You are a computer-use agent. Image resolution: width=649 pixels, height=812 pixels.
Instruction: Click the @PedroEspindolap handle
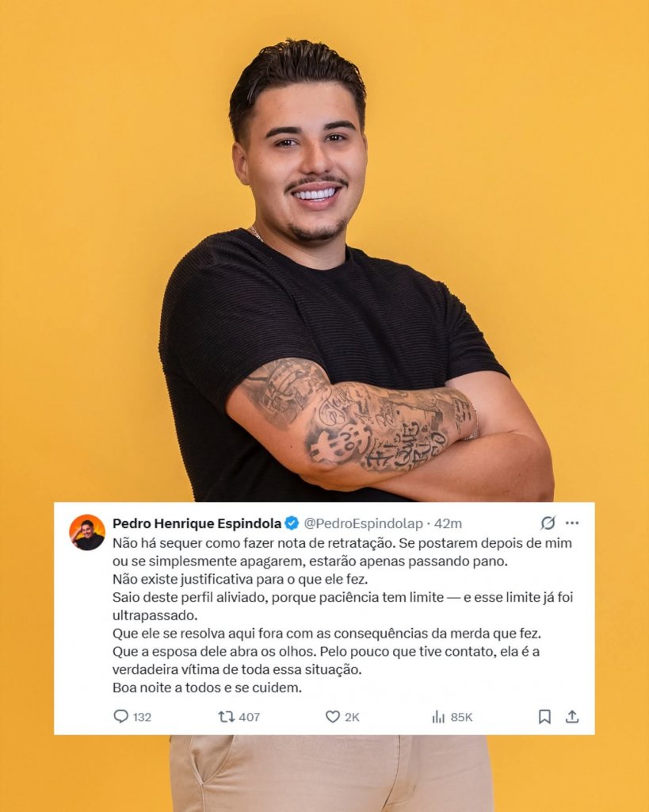click(363, 523)
